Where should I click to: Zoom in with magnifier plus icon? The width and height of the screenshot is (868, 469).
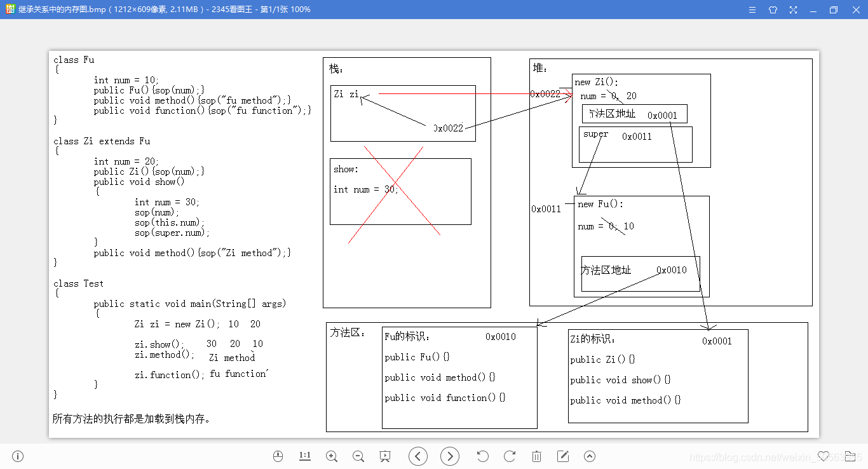[331, 456]
